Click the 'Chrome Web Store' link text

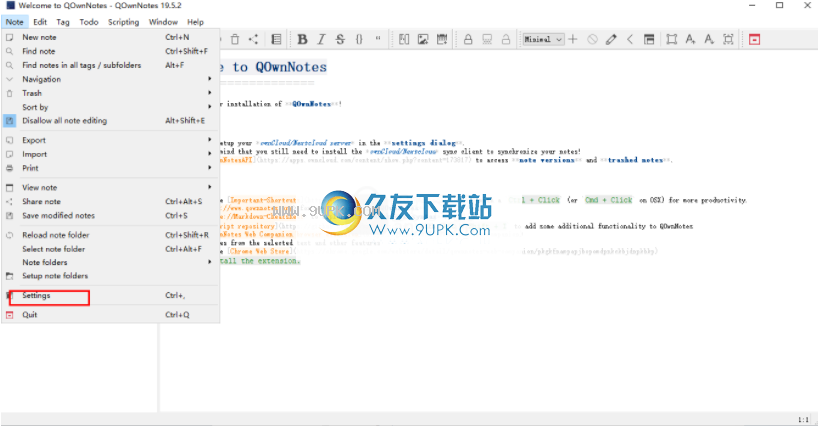(259, 251)
